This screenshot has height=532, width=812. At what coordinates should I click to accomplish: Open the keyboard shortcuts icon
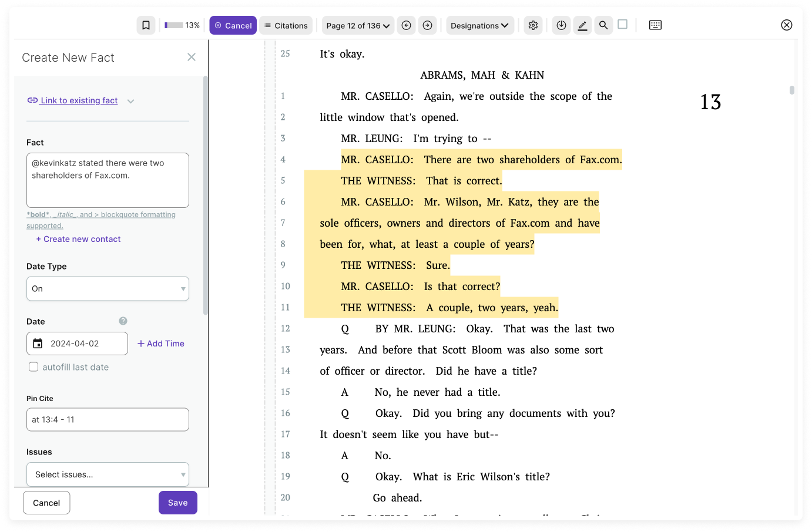click(x=655, y=25)
